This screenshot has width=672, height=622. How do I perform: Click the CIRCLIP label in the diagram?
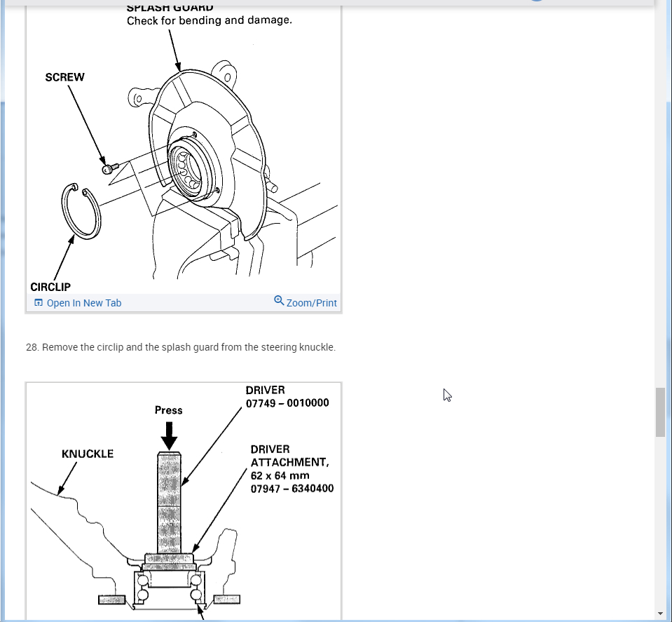(50, 287)
